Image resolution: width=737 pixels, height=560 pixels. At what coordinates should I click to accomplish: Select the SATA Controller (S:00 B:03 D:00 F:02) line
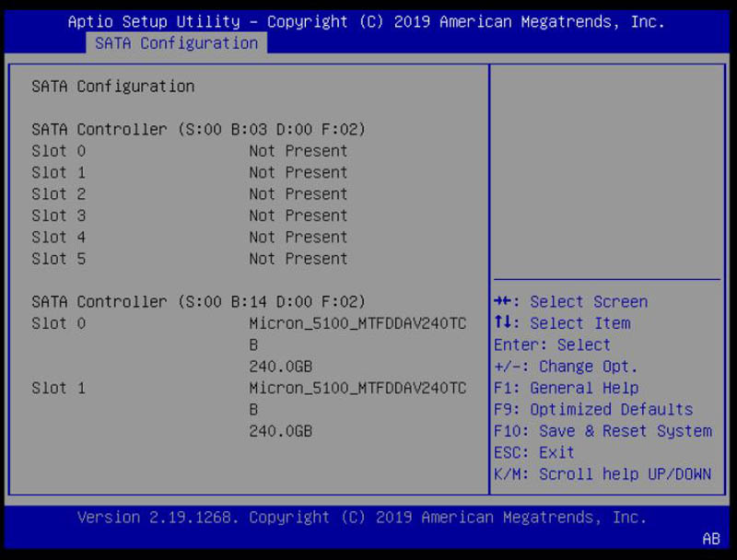(198, 129)
